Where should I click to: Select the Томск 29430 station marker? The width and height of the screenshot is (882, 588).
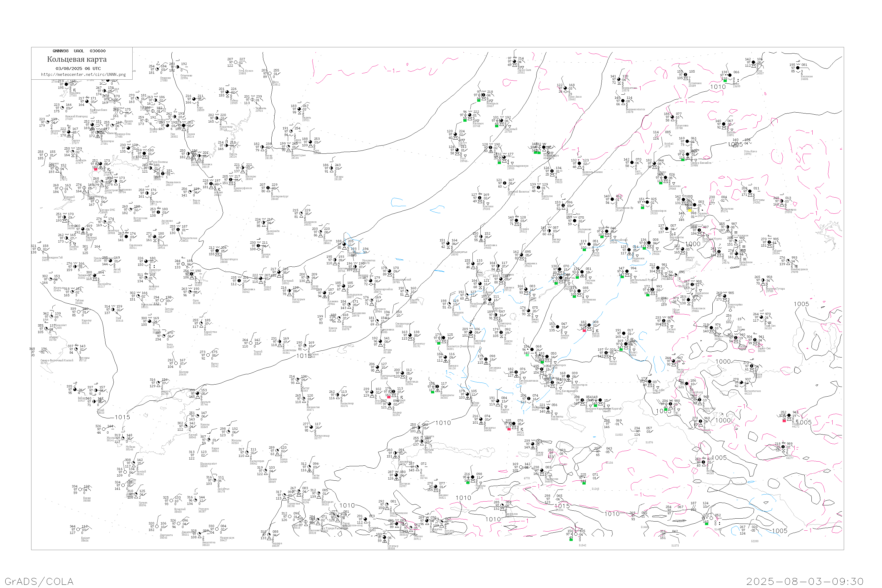(x=589, y=245)
